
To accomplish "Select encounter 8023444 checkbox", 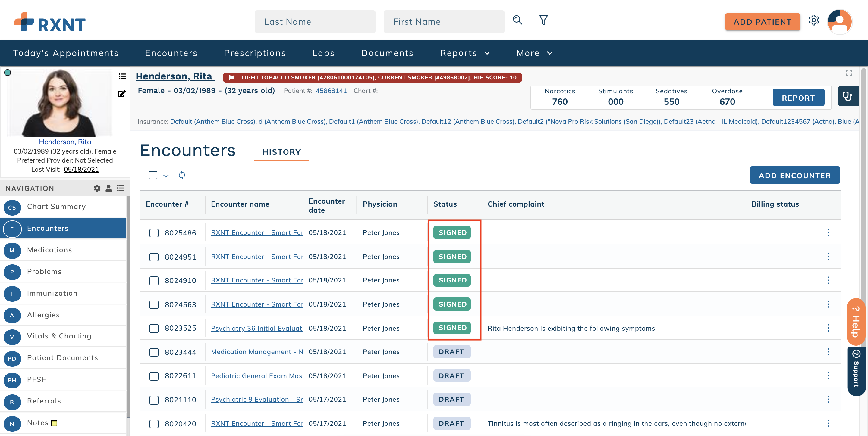I will coord(154,352).
